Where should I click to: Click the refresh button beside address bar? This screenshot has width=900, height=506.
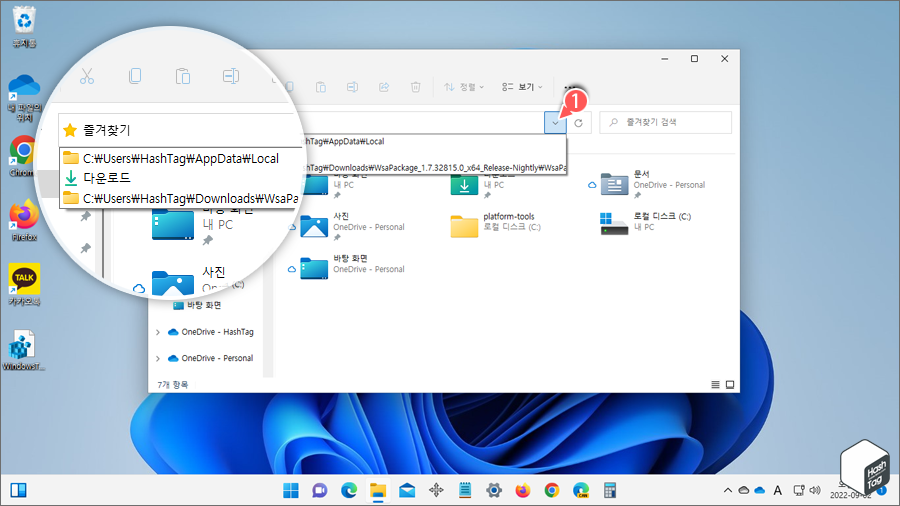(579, 123)
